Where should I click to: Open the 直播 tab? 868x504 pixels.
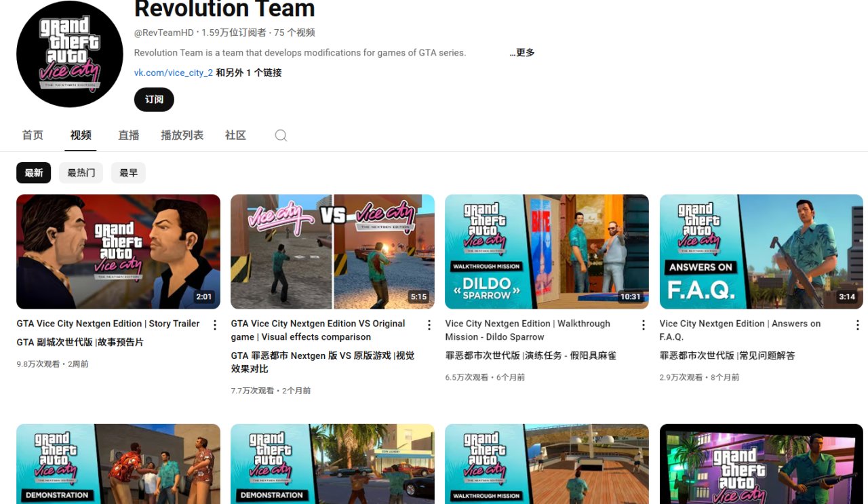129,135
